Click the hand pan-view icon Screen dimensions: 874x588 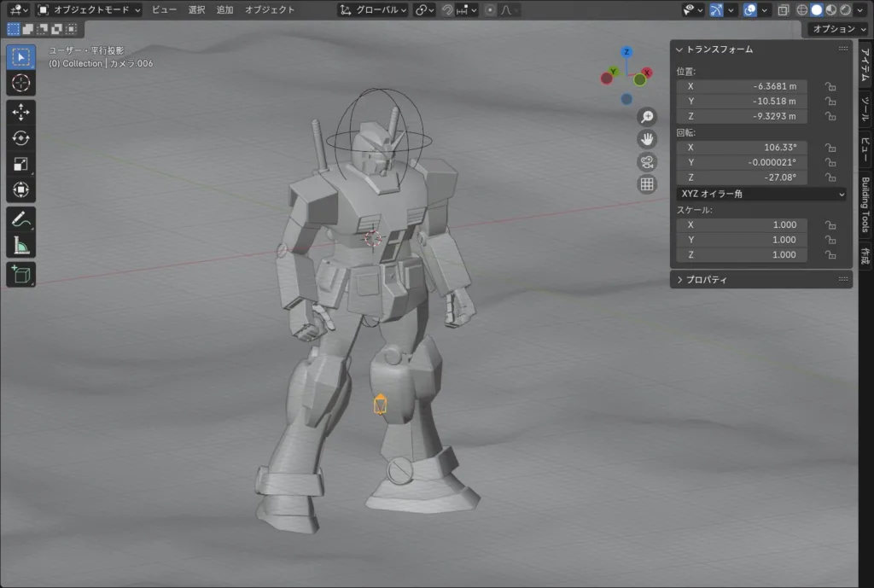tap(647, 139)
